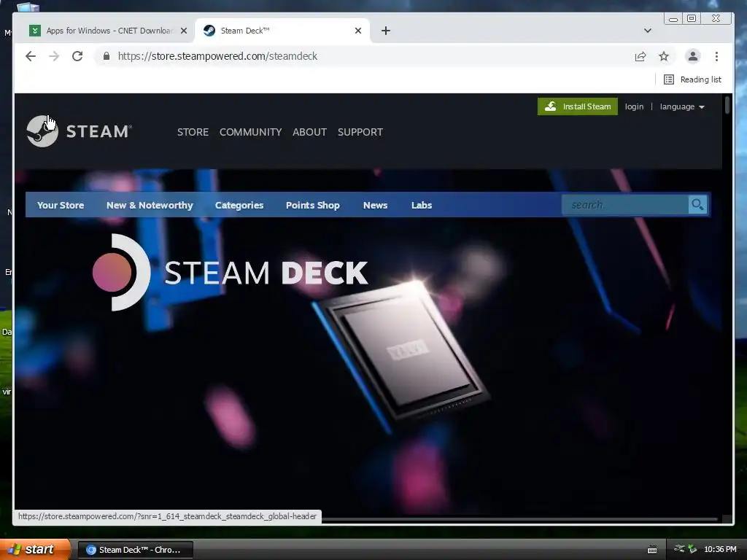Maximize the Chrome window
The image size is (747, 560).
[x=692, y=18]
